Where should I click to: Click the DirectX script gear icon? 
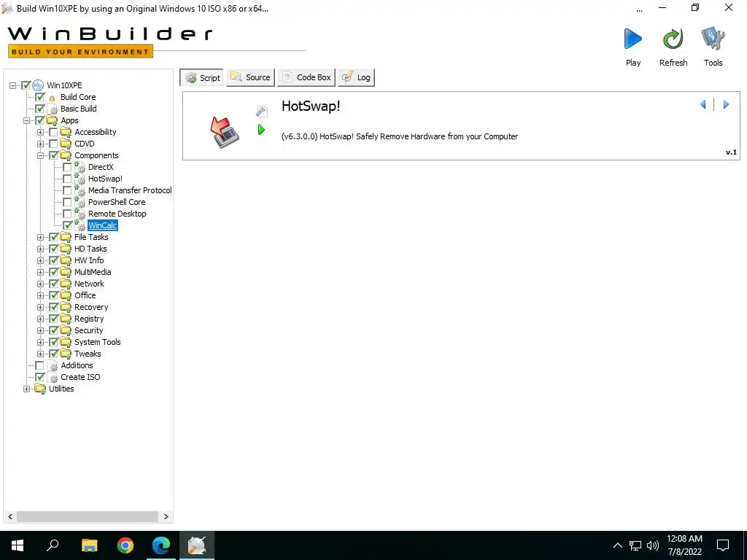[x=80, y=167]
